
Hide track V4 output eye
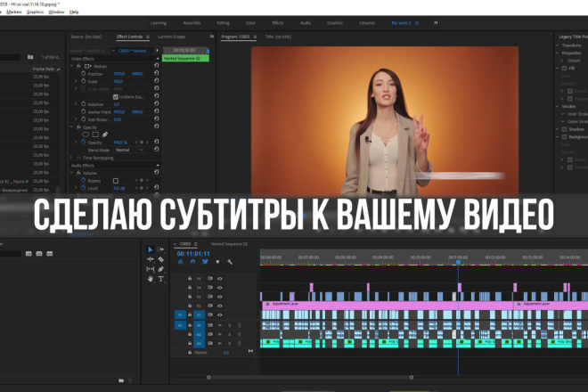click(x=220, y=288)
